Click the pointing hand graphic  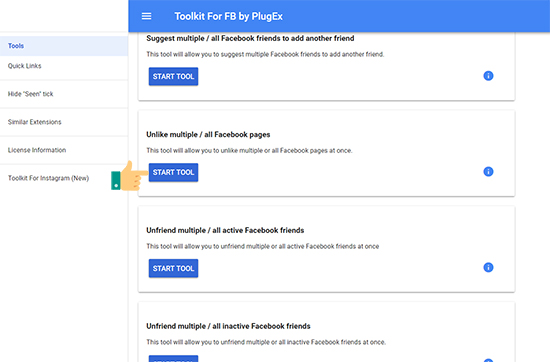coord(129,176)
